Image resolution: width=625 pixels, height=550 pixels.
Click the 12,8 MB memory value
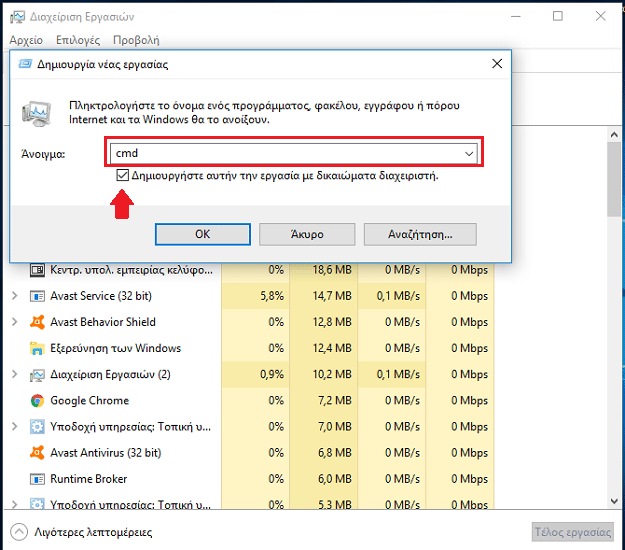(332, 322)
